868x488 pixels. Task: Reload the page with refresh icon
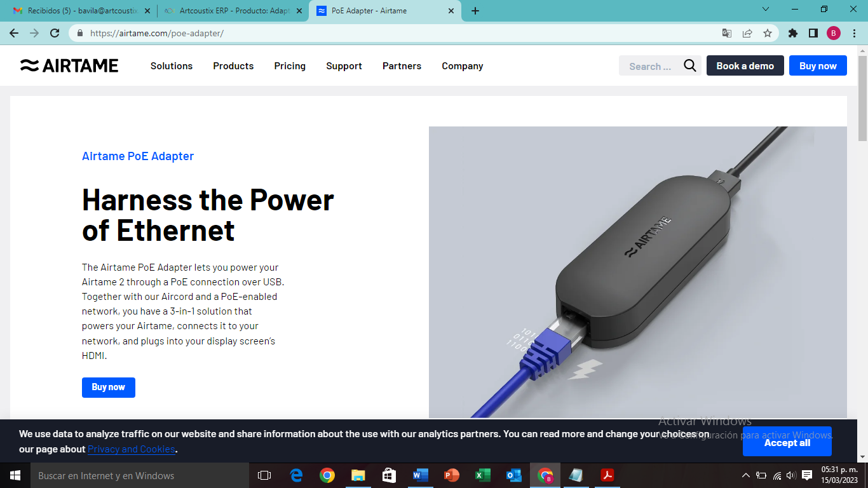click(55, 33)
